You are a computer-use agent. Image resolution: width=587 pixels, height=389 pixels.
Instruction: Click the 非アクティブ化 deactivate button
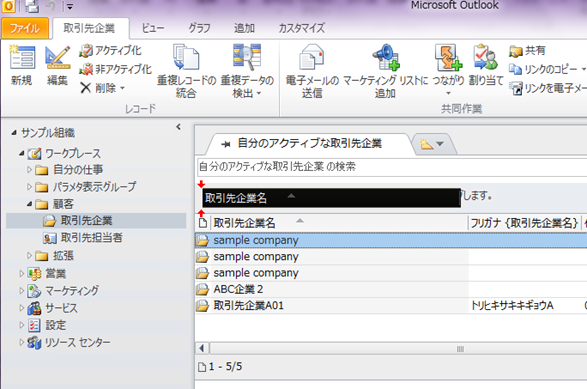point(116,69)
